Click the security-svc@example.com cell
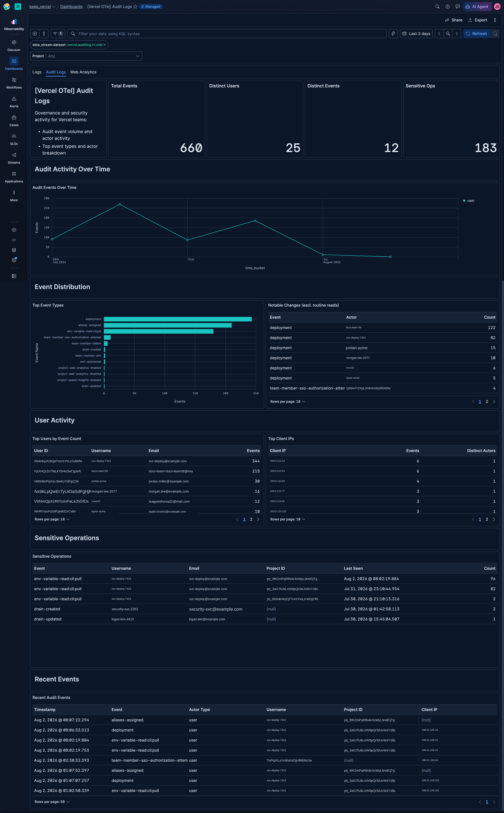 216,609
